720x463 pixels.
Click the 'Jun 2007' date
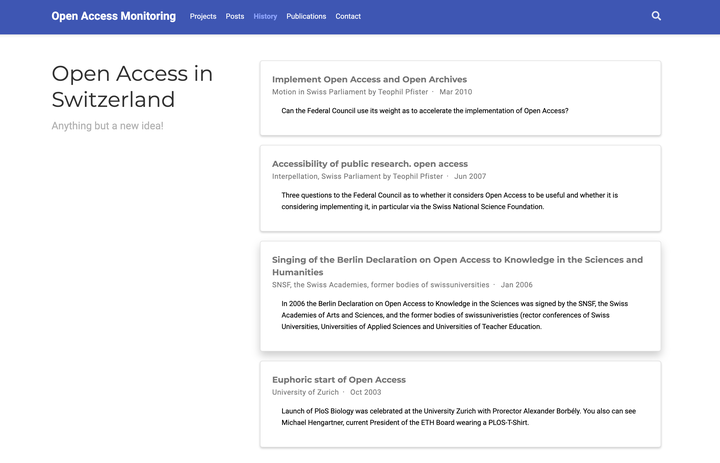[470, 176]
